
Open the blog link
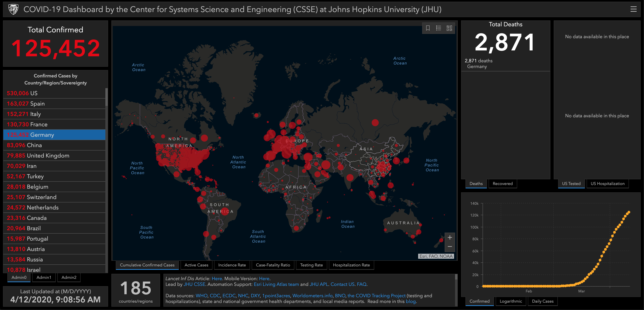pyautogui.click(x=410, y=301)
